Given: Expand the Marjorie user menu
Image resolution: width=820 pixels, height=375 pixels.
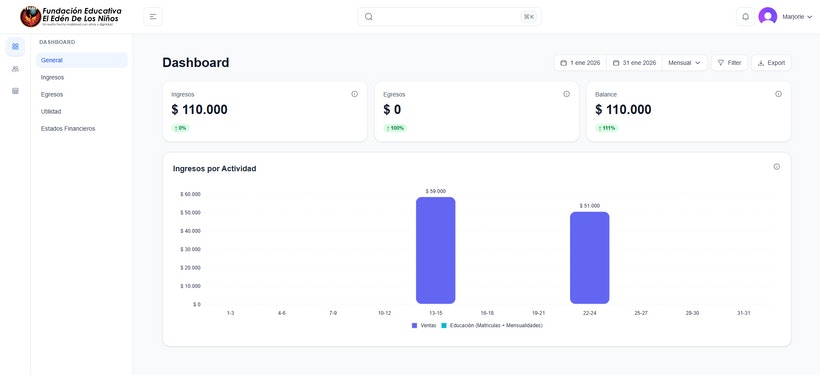Looking at the screenshot, I should 797,17.
